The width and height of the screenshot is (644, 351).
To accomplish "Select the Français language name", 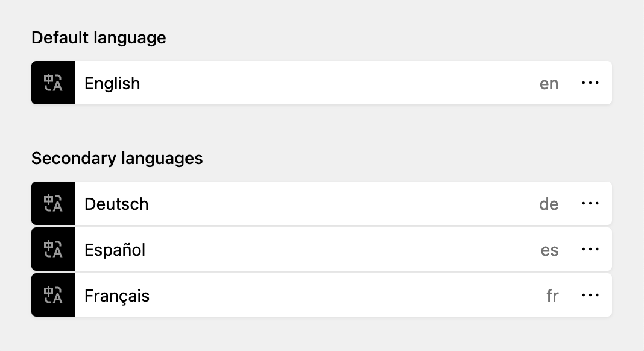I will tap(116, 296).
